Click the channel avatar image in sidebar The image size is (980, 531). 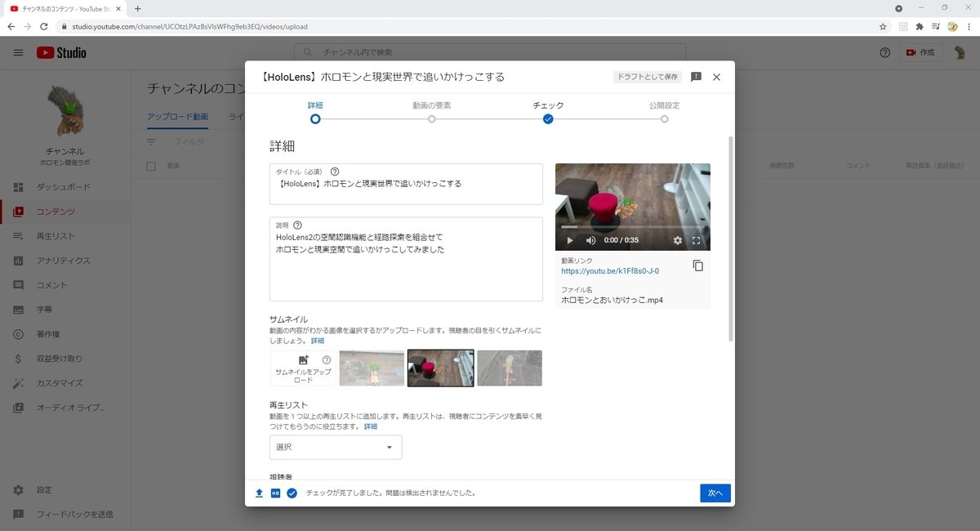pos(65,111)
